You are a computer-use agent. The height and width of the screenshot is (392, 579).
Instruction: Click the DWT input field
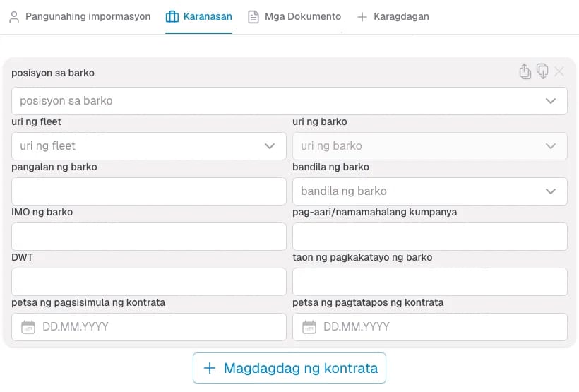pos(148,282)
